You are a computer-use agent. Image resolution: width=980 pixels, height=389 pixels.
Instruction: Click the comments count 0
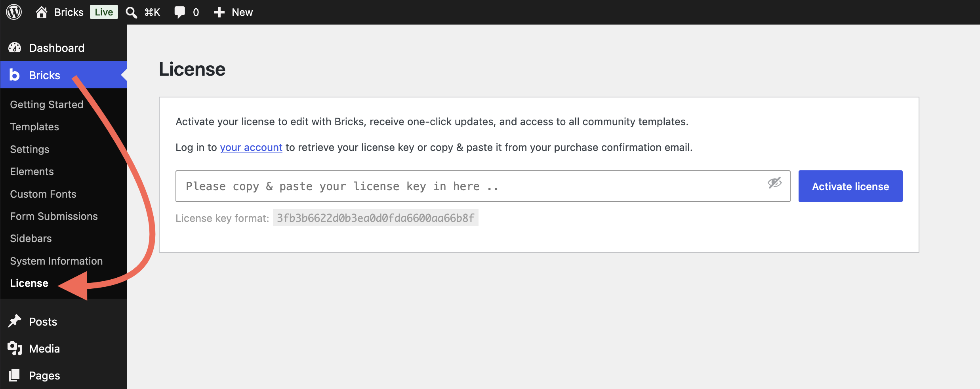[196, 12]
